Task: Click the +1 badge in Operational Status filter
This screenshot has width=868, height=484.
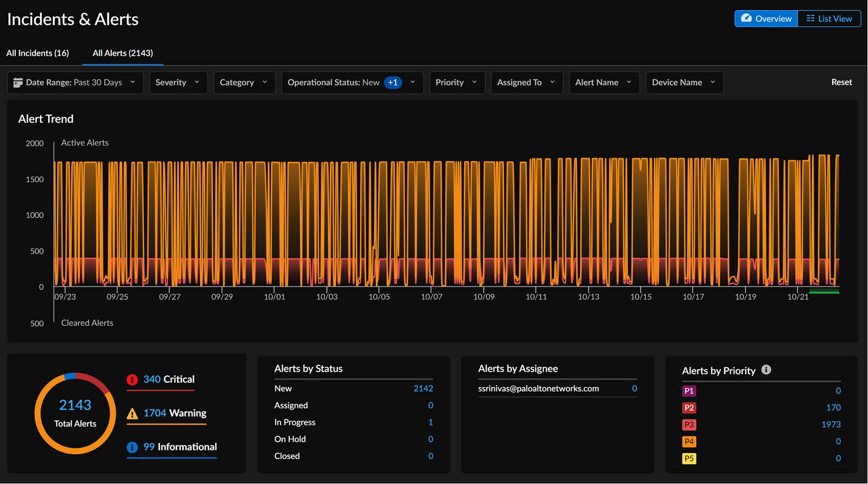Action: point(392,83)
